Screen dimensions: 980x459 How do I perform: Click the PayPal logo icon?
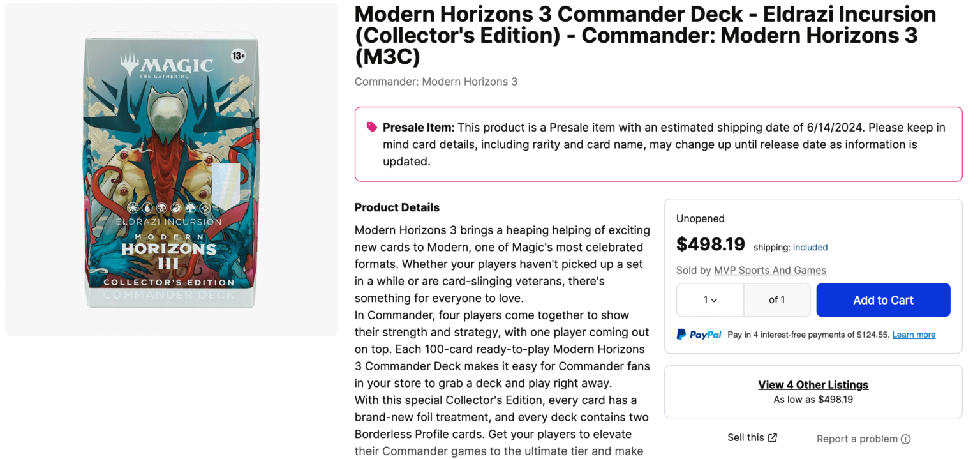681,335
